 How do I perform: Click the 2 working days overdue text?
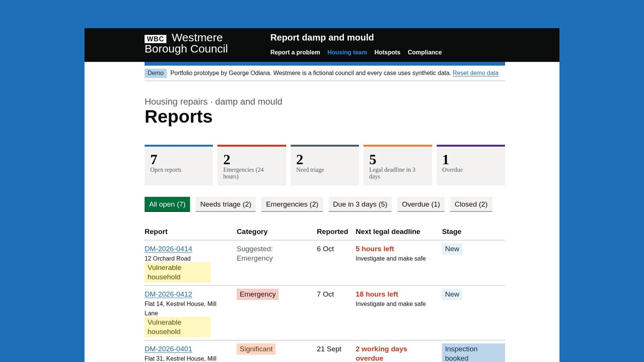click(381, 354)
